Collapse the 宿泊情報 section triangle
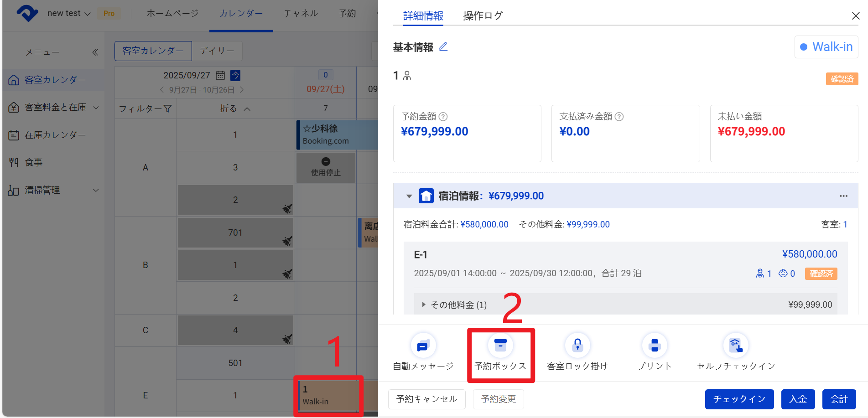The image size is (868, 418). (x=409, y=196)
